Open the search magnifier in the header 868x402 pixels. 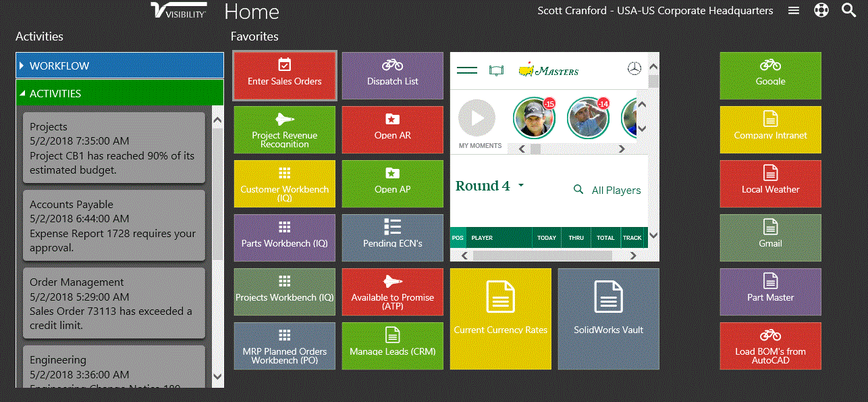[848, 11]
